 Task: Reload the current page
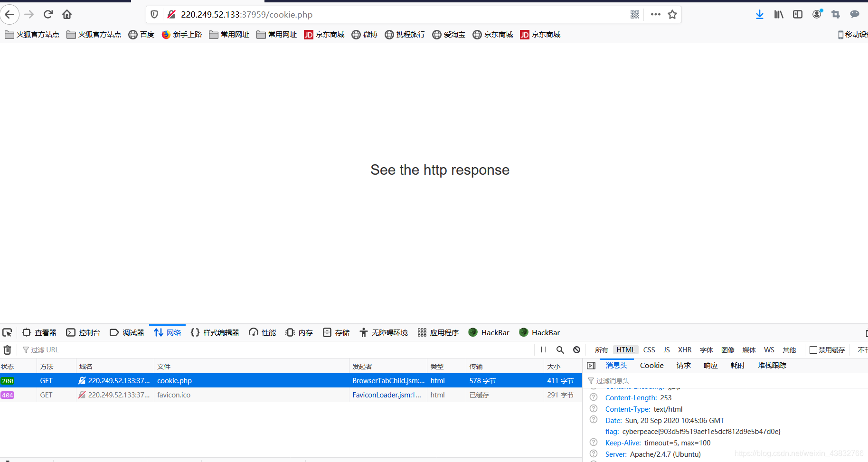click(x=48, y=14)
